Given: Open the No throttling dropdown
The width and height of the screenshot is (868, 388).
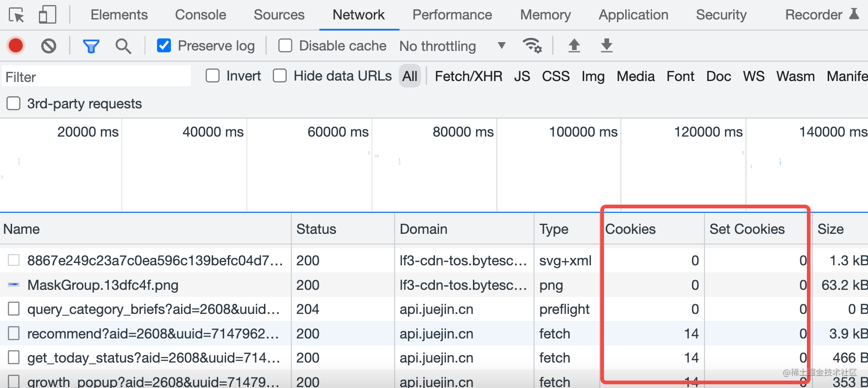Looking at the screenshot, I should [452, 46].
